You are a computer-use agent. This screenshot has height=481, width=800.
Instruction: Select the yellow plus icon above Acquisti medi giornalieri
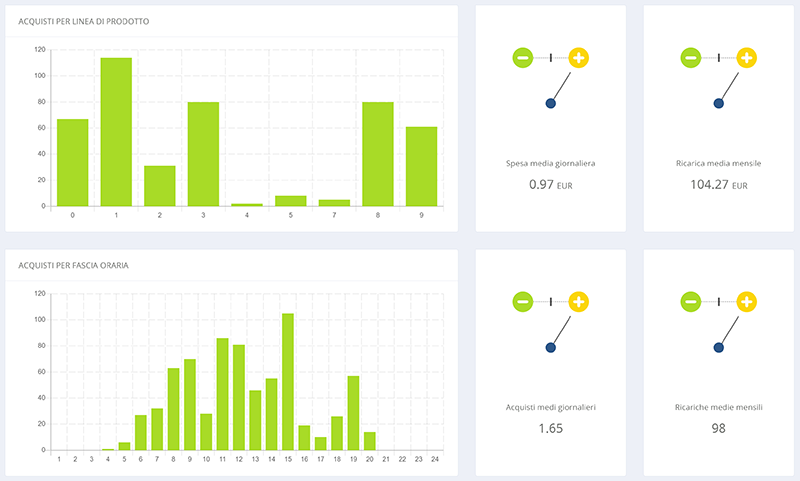coord(579,301)
